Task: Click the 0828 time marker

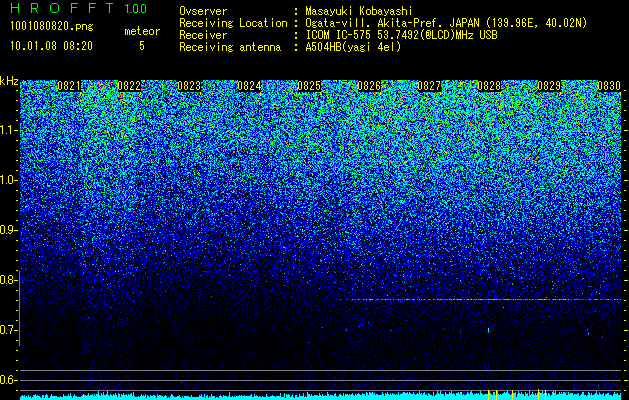Action: (489, 86)
